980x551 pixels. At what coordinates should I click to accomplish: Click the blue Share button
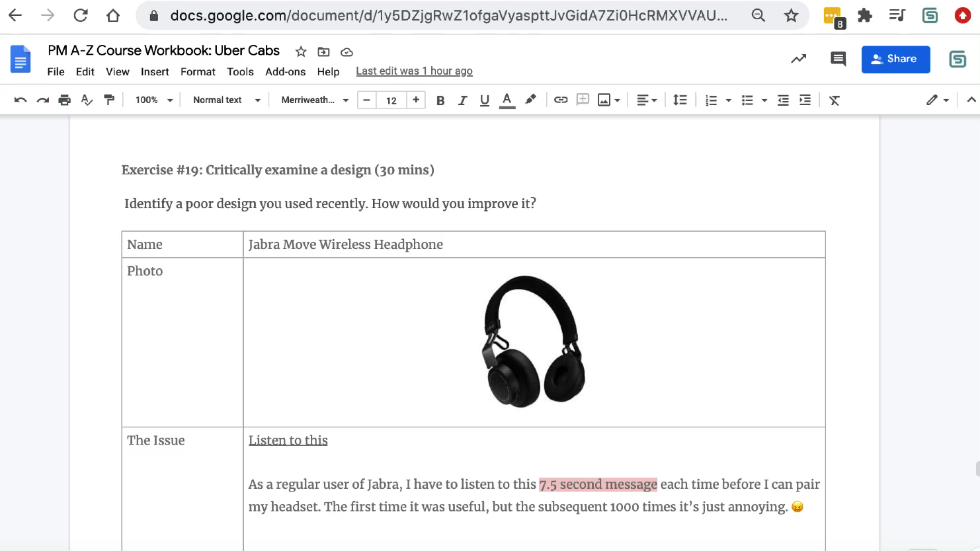coord(895,59)
